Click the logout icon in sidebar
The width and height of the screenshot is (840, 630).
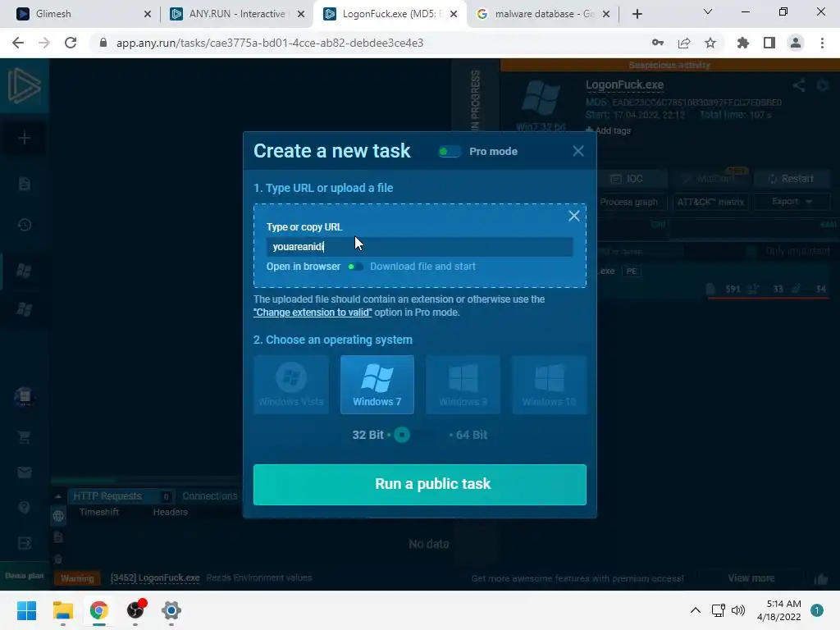point(24,543)
